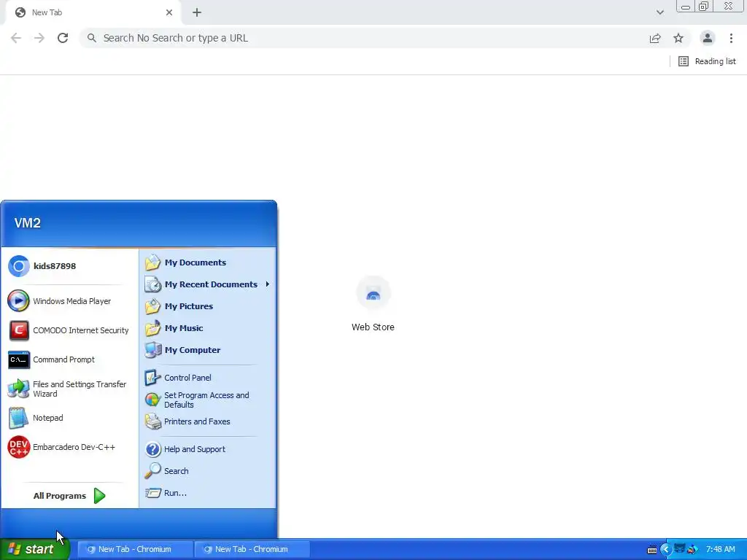Image resolution: width=747 pixels, height=560 pixels.
Task: Expand the tab search chevron
Action: (659, 12)
